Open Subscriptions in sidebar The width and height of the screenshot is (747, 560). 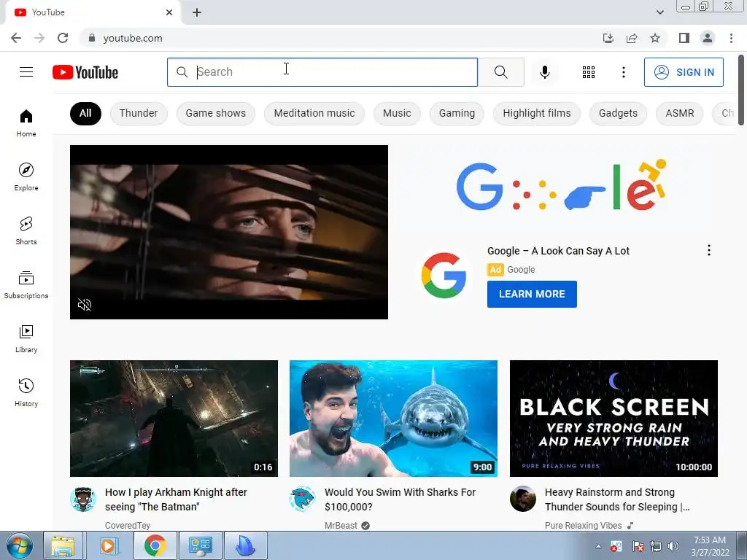26,284
